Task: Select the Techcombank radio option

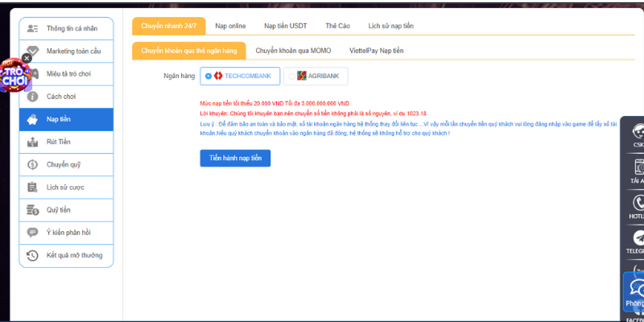Action: pos(208,76)
